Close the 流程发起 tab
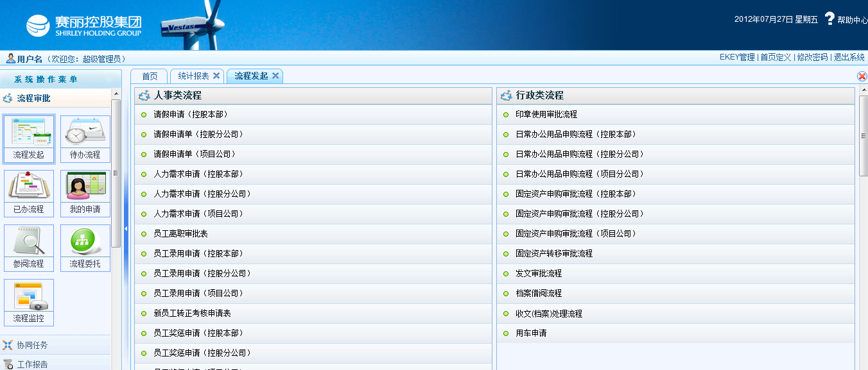The height and width of the screenshot is (370, 868). (275, 76)
